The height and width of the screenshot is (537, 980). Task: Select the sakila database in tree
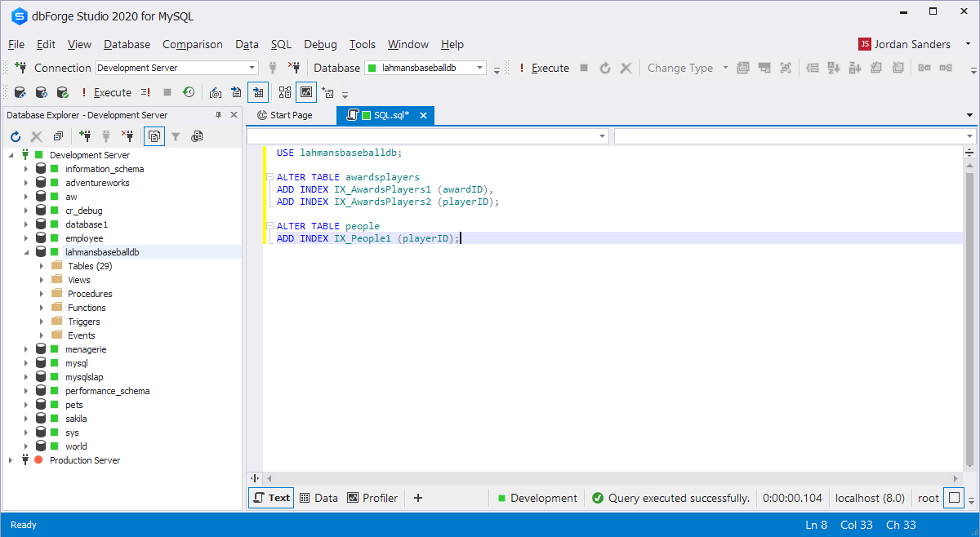click(76, 419)
